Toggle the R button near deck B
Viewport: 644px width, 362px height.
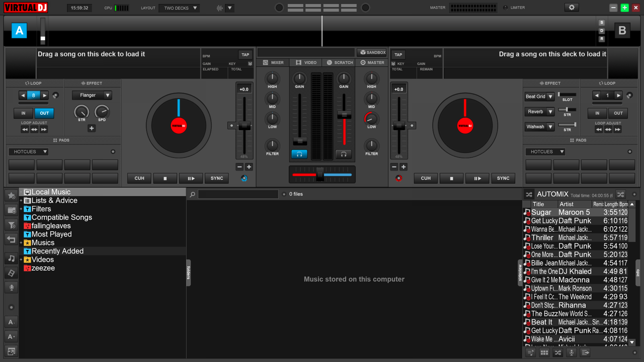pyautogui.click(x=602, y=39)
